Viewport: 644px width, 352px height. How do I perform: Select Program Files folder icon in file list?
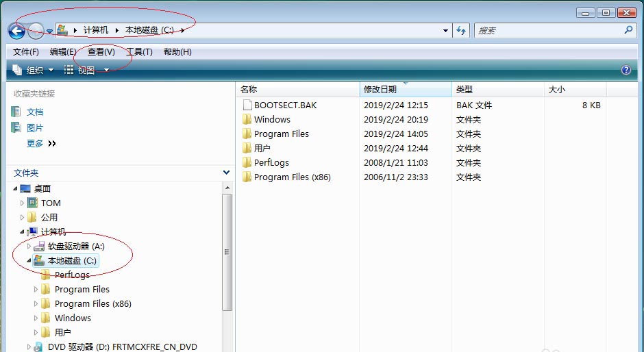247,134
